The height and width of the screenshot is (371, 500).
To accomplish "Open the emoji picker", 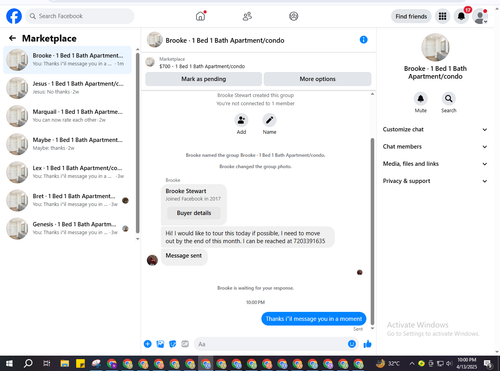I will click(x=352, y=344).
